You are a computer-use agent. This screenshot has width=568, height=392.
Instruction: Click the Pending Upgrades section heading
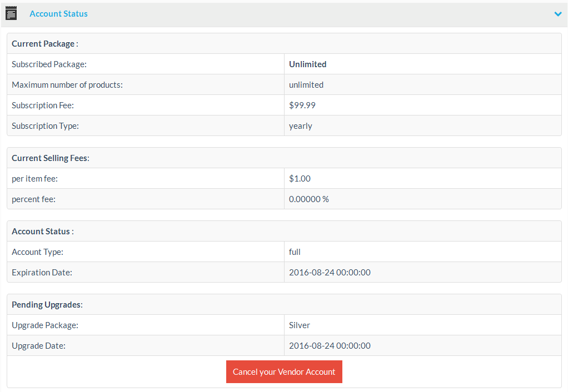47,305
